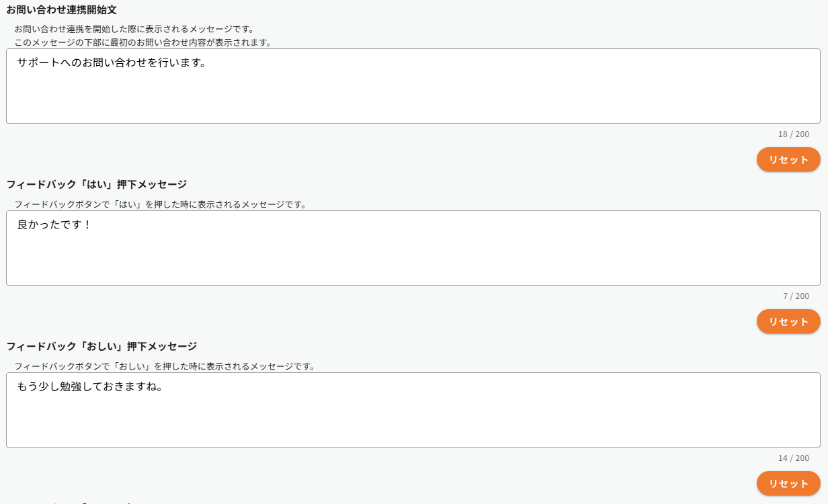Viewport: 828px width, 504px height.
Task: Reset the 「おしい」押下メッセージ text
Action: coord(788,484)
